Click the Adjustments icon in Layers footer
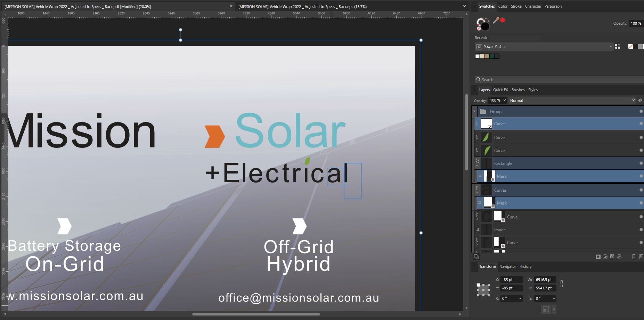This screenshot has width=644, height=320. coord(605,257)
